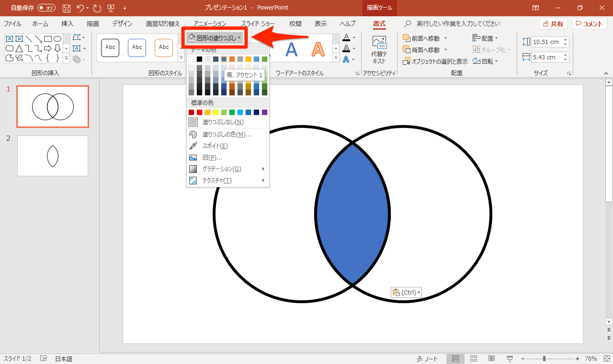The image size is (613, 364).
Task: Click the shape width field 5.43 cm
Action: click(x=550, y=57)
